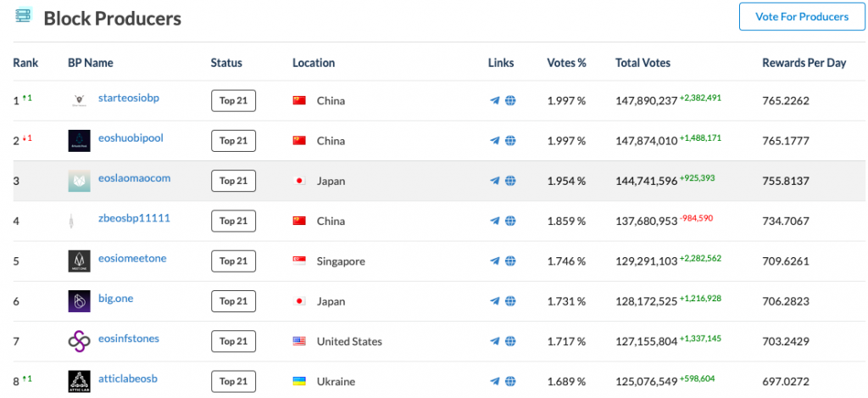This screenshot has width=868, height=398.
Task: Click Telegram icon for eosinfstones
Action: tap(495, 341)
